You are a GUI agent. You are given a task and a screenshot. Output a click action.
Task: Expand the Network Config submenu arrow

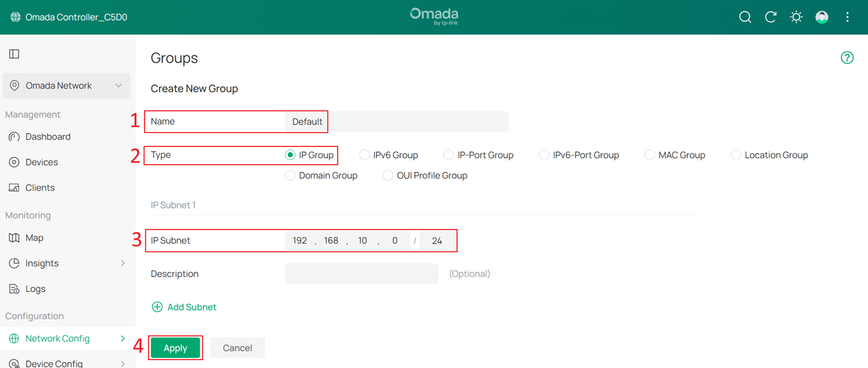point(123,339)
